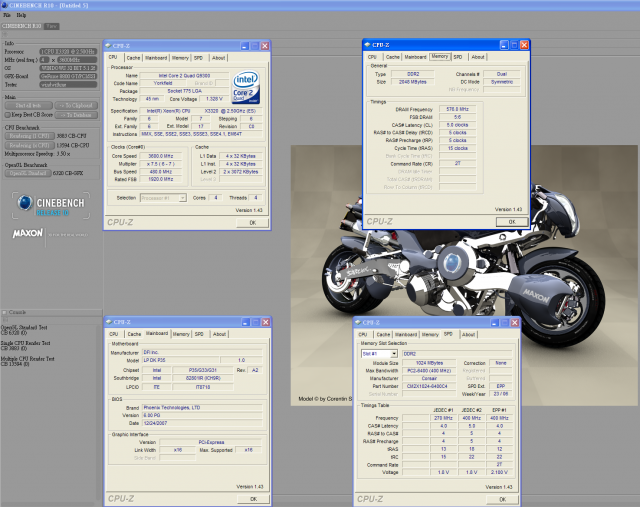640x507 pixels.
Task: Go to the About tab in the SPD-tab CPU-Z window
Action: pos(468,335)
